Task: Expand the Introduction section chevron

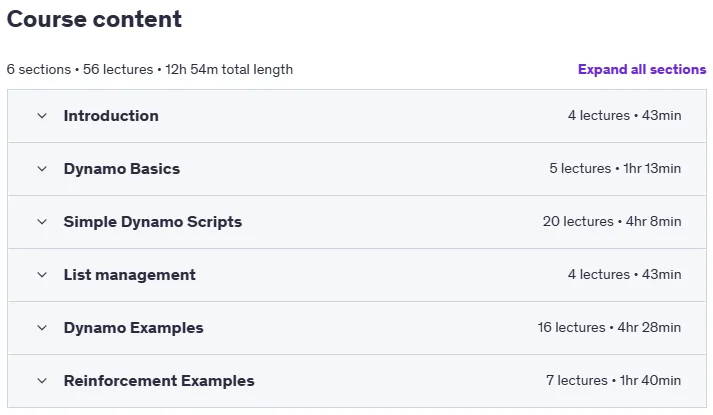Action: (42, 116)
